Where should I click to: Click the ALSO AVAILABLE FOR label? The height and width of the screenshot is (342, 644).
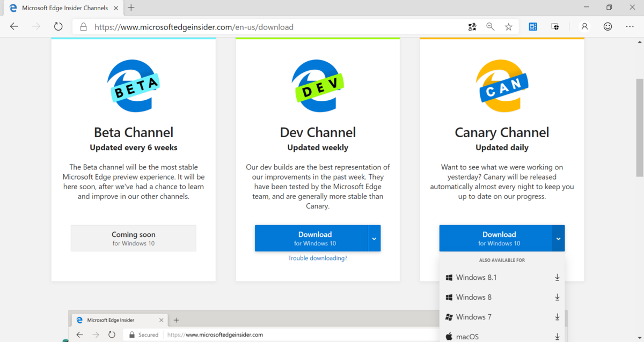(x=502, y=260)
